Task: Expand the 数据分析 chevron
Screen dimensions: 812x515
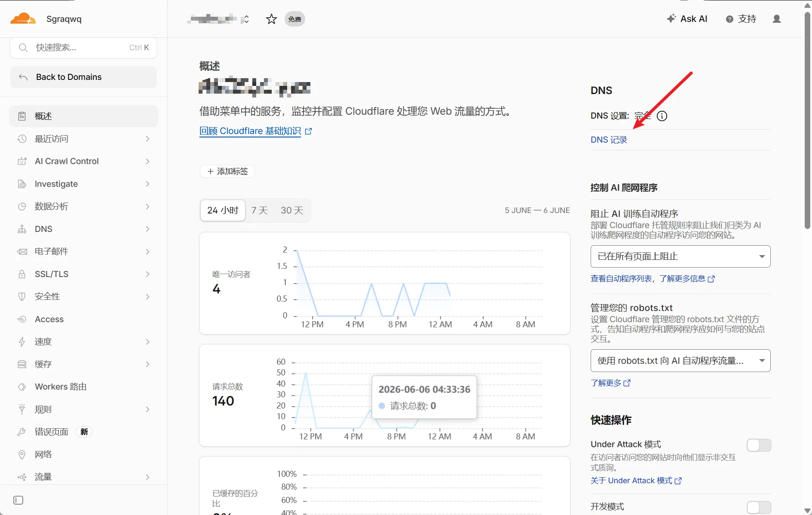Action: point(147,206)
